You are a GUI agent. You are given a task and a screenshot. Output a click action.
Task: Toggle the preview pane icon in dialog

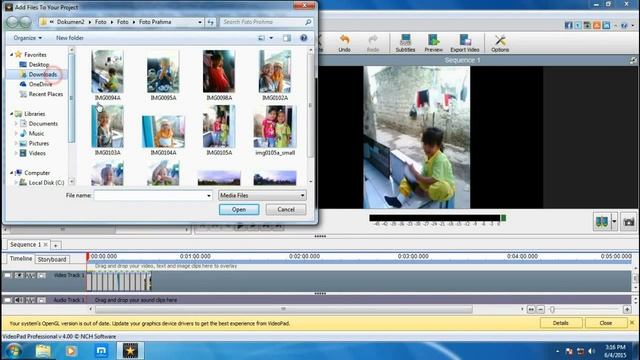287,38
